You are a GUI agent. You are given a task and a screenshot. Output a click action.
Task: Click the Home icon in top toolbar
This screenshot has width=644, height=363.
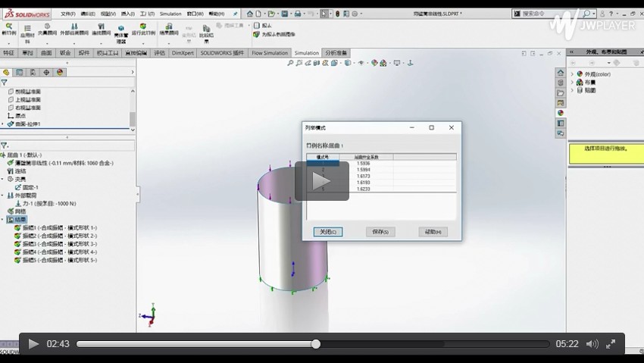click(x=250, y=14)
